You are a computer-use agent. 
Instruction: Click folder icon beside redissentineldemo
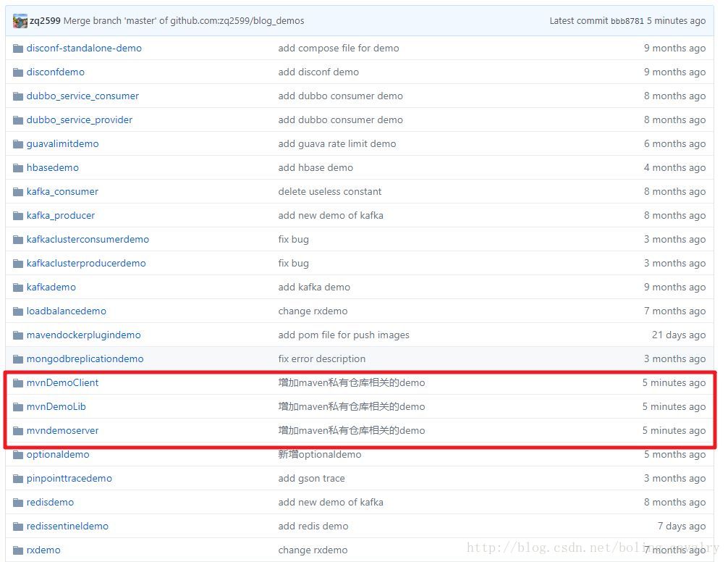tap(18, 527)
